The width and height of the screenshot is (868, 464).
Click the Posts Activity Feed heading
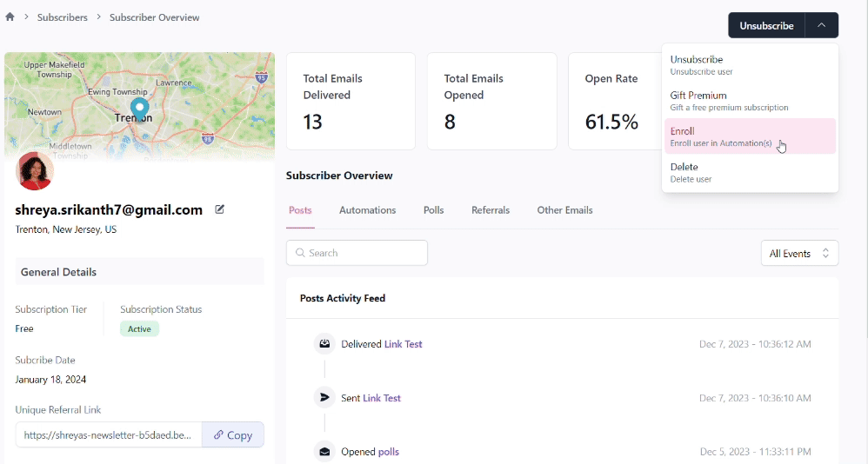(x=343, y=298)
